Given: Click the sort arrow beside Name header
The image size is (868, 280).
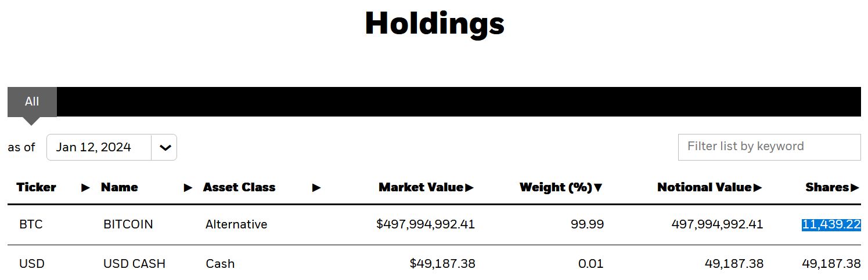Looking at the screenshot, I should point(188,188).
